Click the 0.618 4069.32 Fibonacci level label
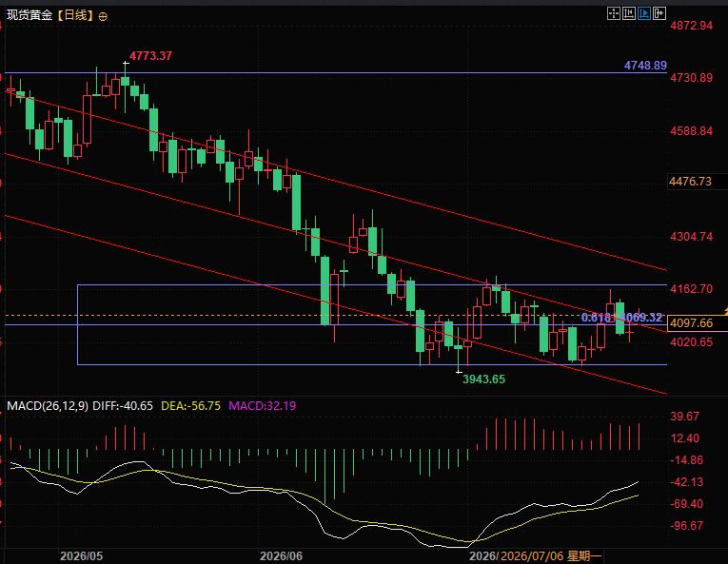 point(621,318)
